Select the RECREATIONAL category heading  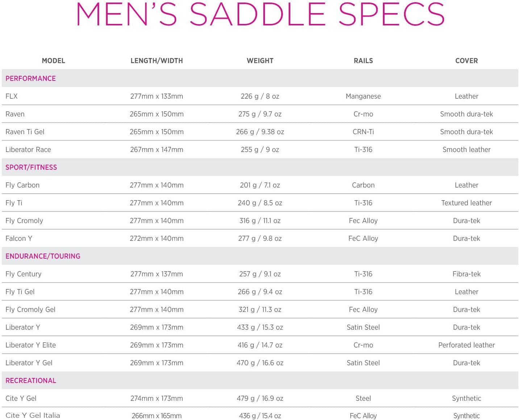pyautogui.click(x=31, y=381)
